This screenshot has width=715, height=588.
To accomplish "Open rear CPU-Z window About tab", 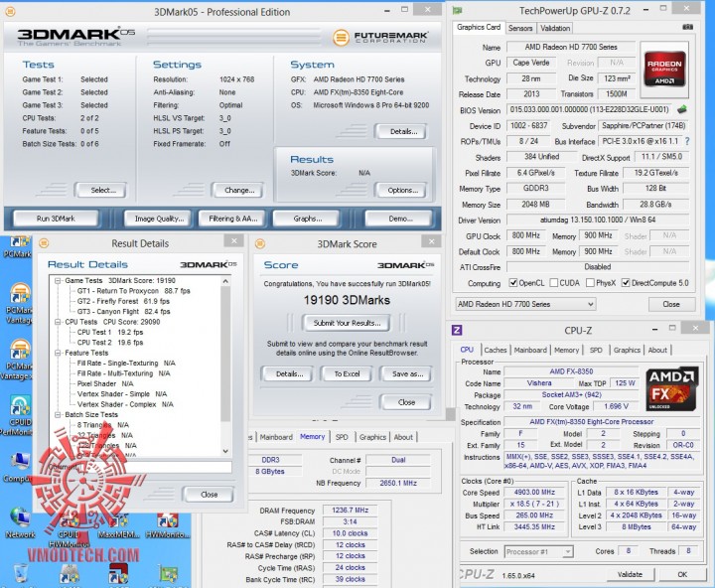I will point(403,437).
